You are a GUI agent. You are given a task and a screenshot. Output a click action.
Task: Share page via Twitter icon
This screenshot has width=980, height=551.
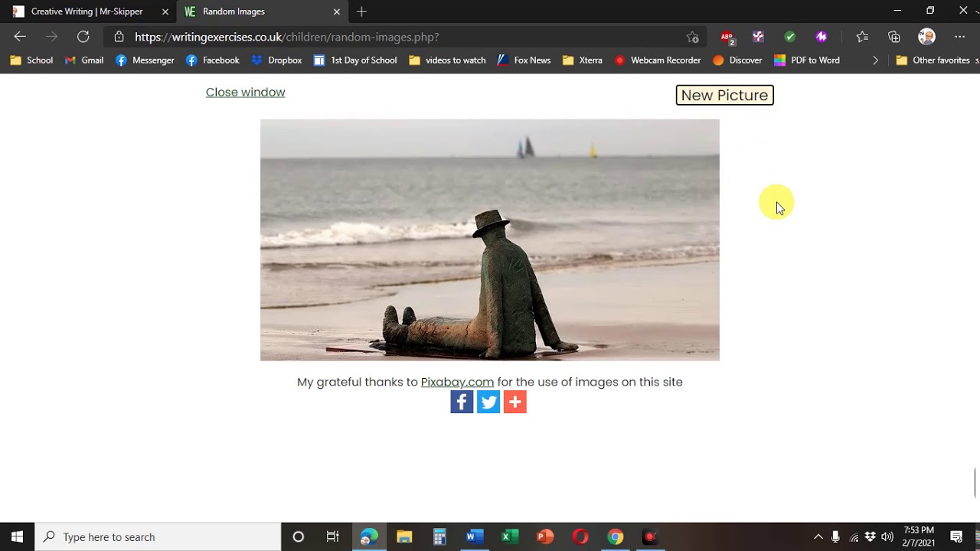tap(488, 402)
